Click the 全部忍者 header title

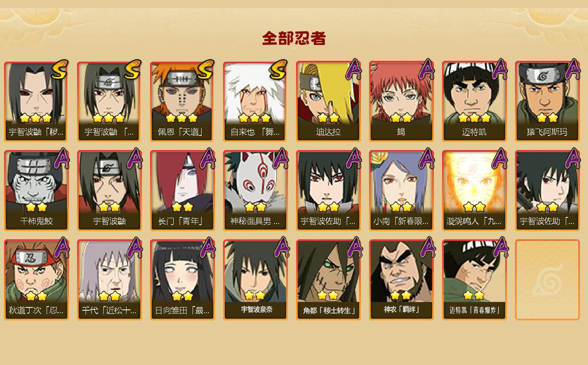[294, 38]
